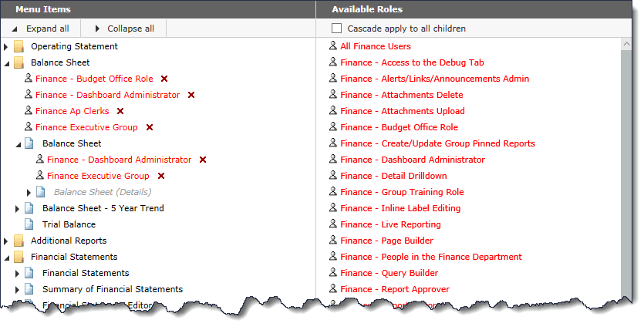Enable Cascade apply to all children checkbox
This screenshot has height=330, width=644.
coord(336,29)
